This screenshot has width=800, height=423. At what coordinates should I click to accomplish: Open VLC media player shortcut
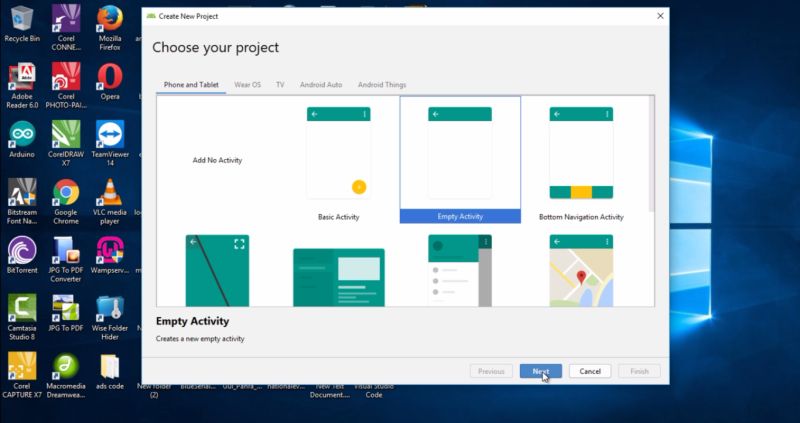[110, 202]
